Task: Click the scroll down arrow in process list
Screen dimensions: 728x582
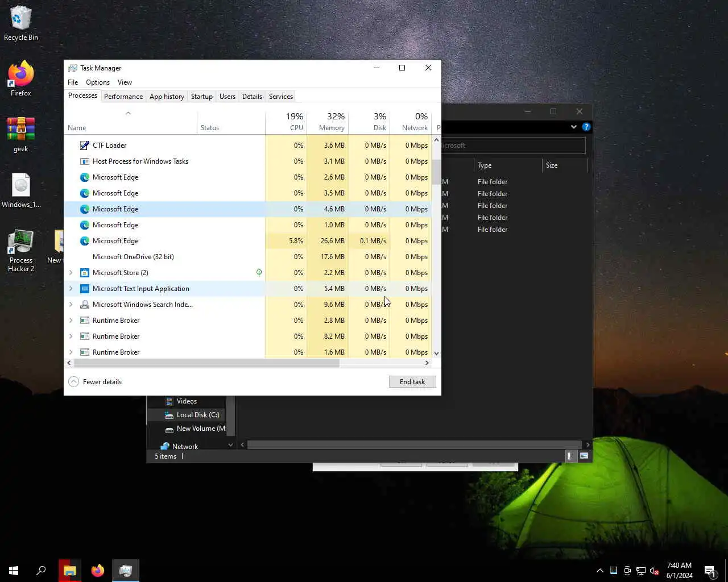Action: click(436, 353)
